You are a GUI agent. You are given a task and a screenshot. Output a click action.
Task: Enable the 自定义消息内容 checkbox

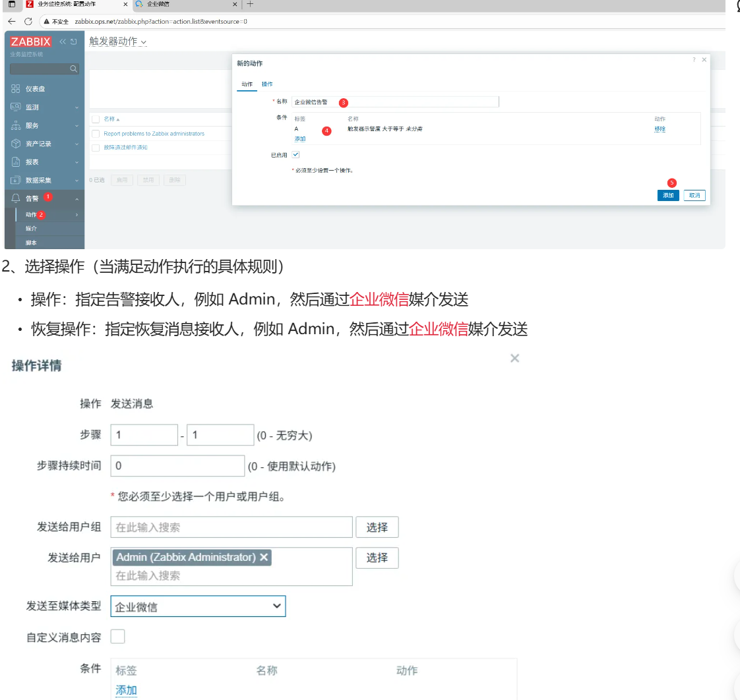117,637
